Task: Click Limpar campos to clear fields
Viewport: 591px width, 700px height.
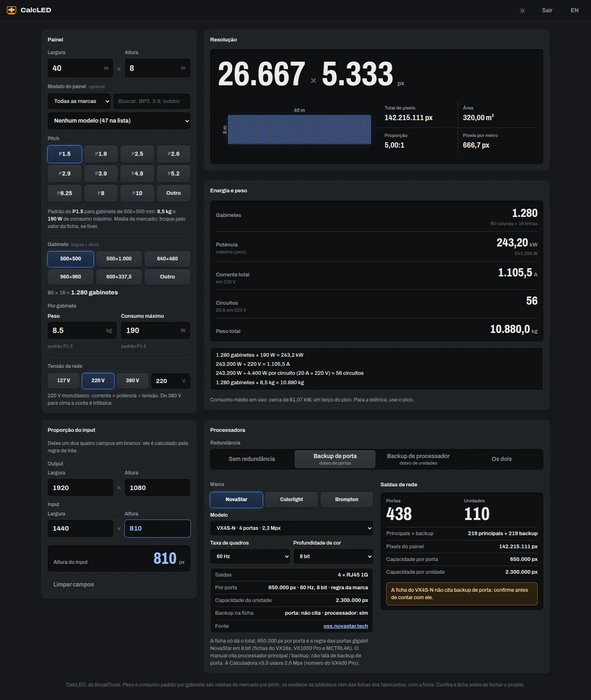Action: click(x=74, y=585)
